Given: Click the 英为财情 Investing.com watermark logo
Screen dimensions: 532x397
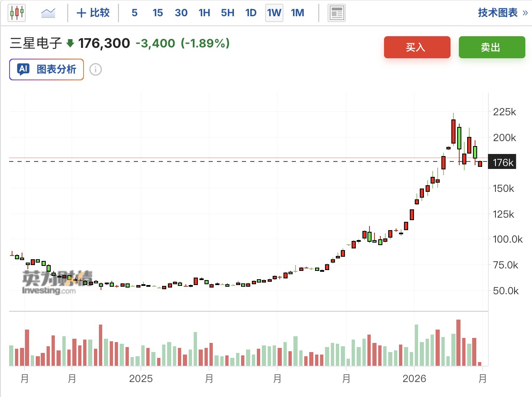Looking at the screenshot, I should (x=57, y=282).
